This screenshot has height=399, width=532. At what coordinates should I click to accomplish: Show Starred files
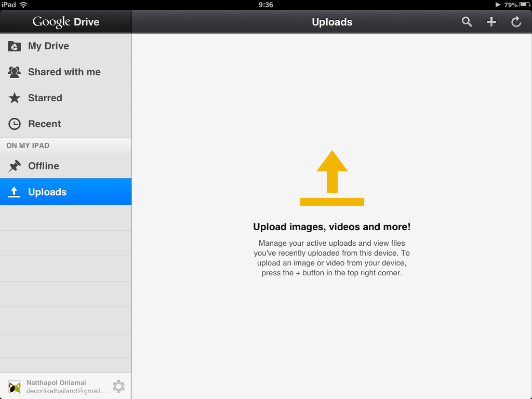click(x=66, y=98)
